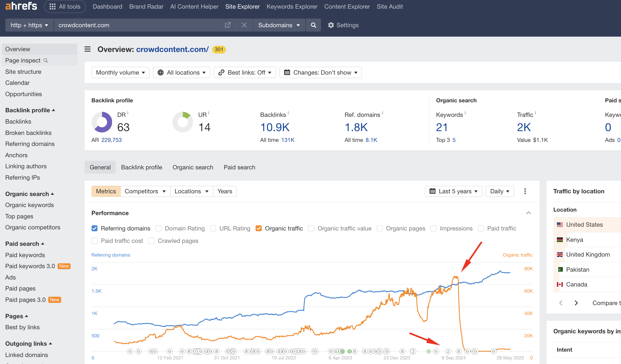Click the Page inspect magnifier icon

[46, 60]
